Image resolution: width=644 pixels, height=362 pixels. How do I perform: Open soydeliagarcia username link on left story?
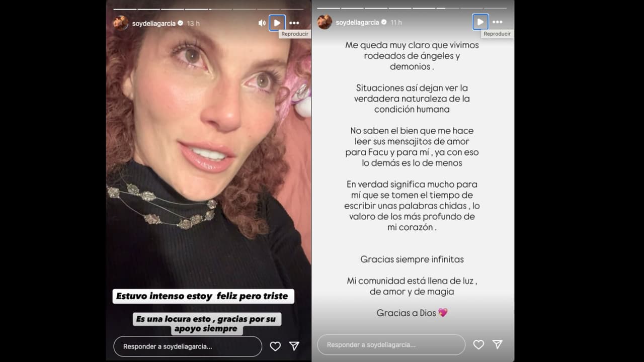(x=153, y=23)
